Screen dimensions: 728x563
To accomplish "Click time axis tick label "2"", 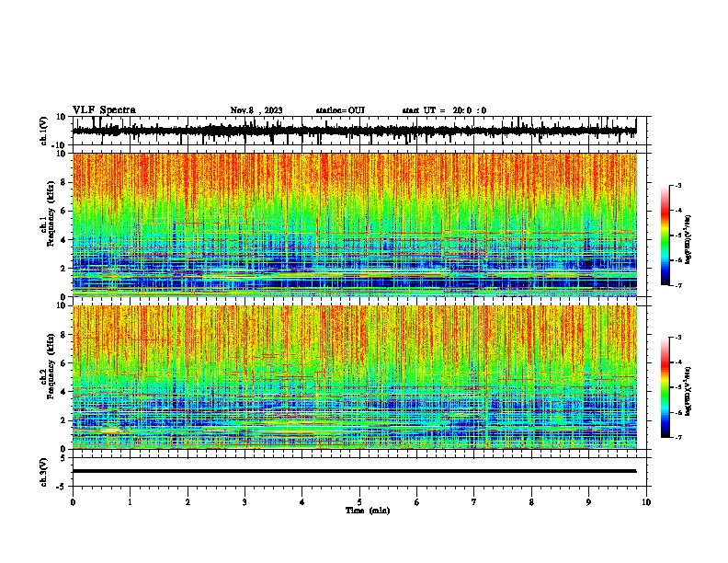I will pos(188,502).
